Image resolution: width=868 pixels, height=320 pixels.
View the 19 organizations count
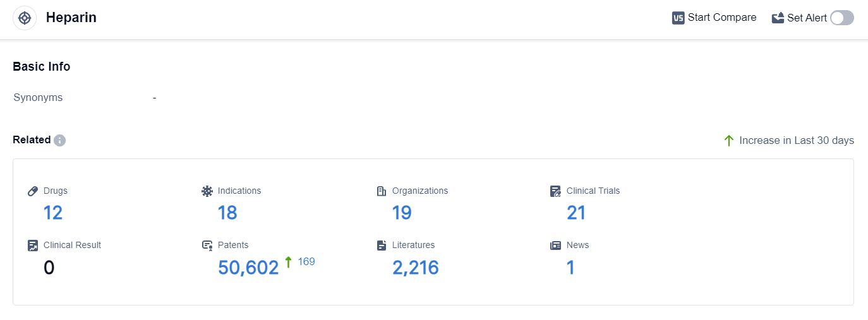point(402,213)
